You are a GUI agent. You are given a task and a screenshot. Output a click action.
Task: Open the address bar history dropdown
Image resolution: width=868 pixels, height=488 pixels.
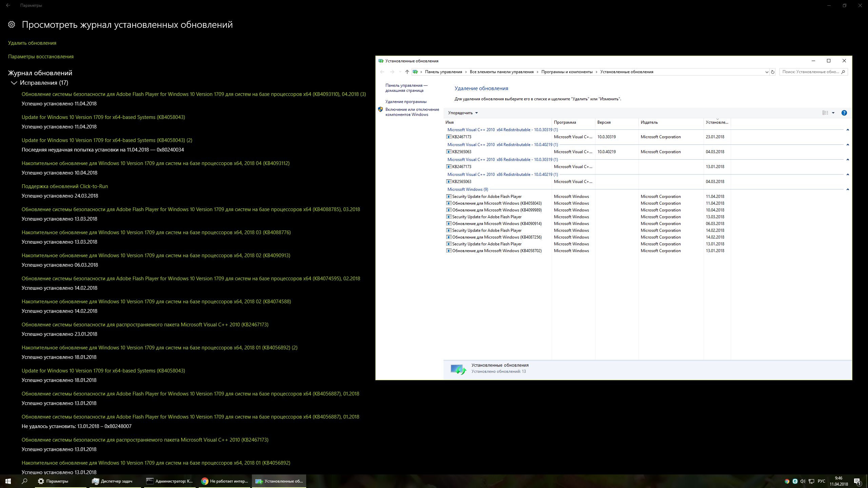coord(767,72)
